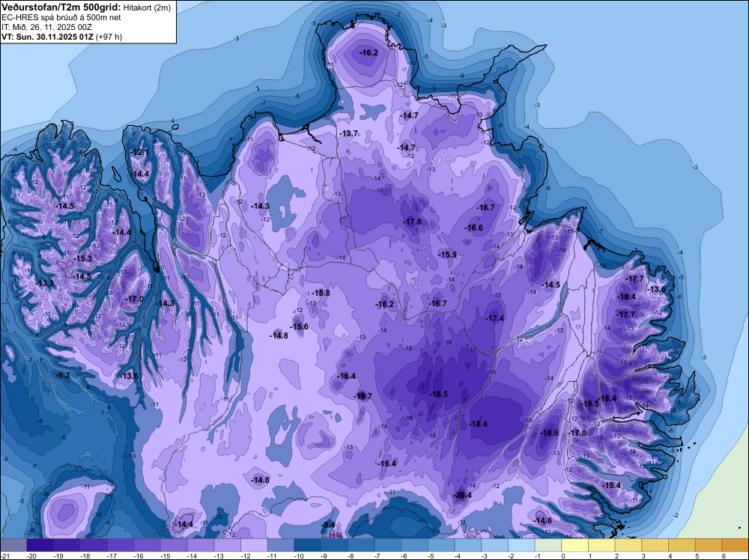749x560 pixels.
Task: Click the -13.7 temperature label
Action: coord(348,134)
